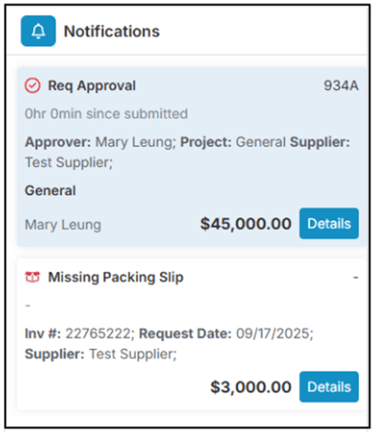Click the bold General line in the card
This screenshot has width=374, height=432.
pyautogui.click(x=50, y=191)
